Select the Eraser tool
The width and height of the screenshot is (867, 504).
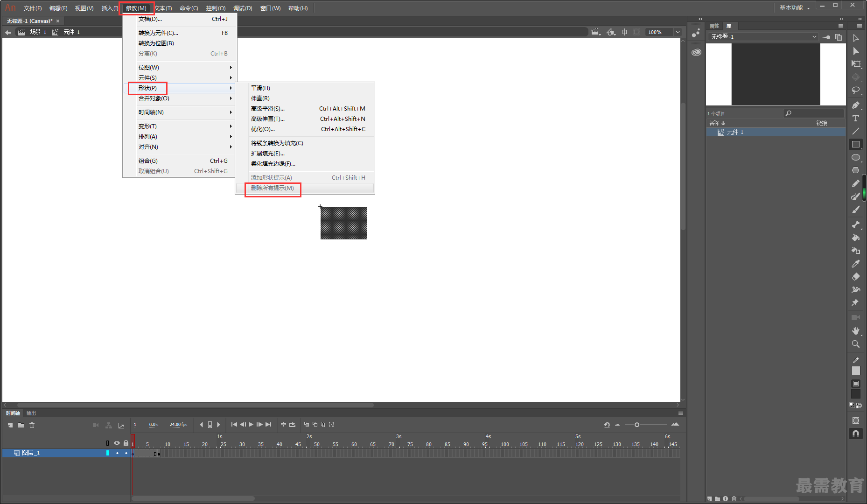tap(856, 277)
